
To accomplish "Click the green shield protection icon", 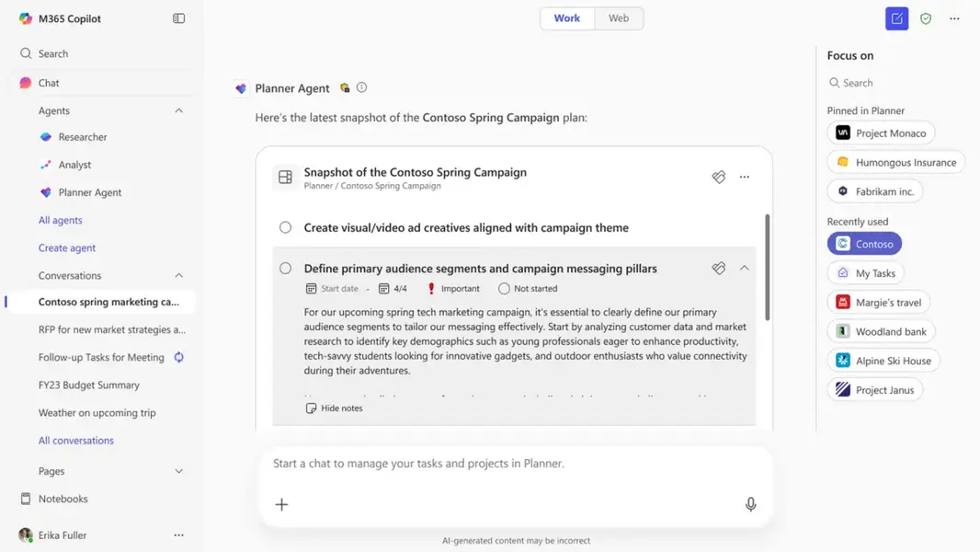I will click(x=926, y=18).
